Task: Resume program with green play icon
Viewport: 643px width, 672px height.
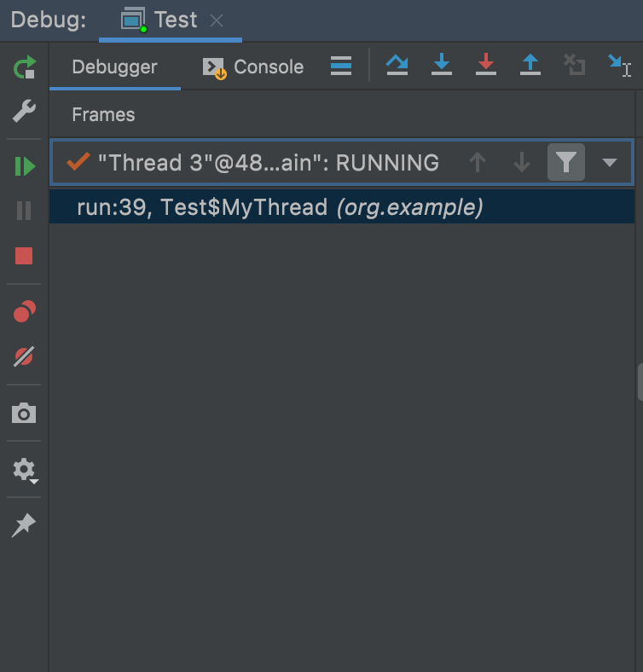Action: pyautogui.click(x=25, y=166)
